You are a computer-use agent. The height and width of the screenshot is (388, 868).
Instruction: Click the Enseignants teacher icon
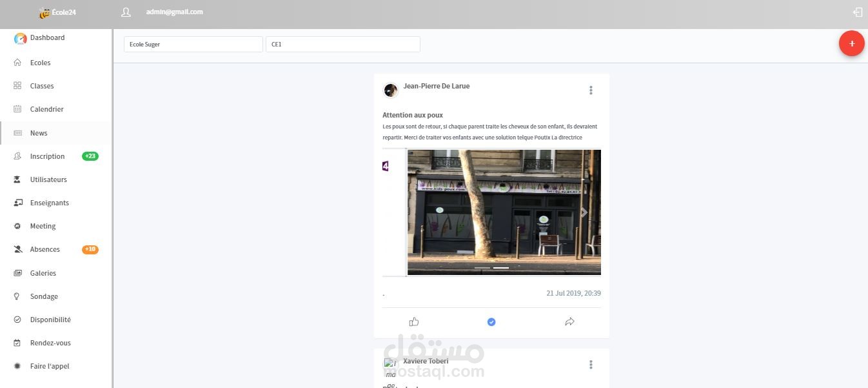click(17, 203)
